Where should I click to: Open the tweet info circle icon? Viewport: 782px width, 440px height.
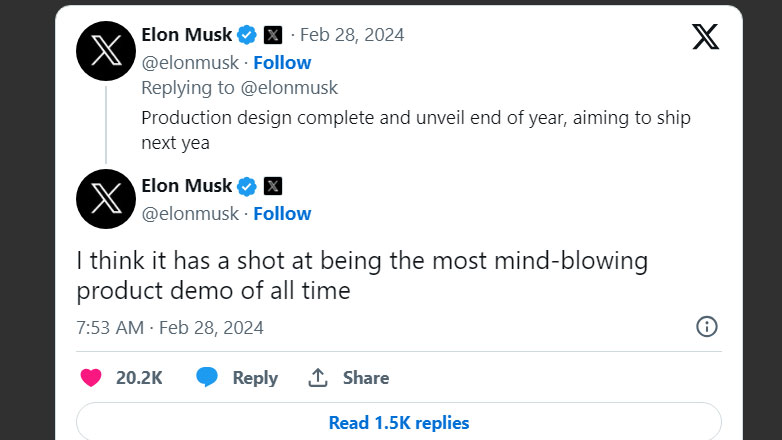coord(706,327)
